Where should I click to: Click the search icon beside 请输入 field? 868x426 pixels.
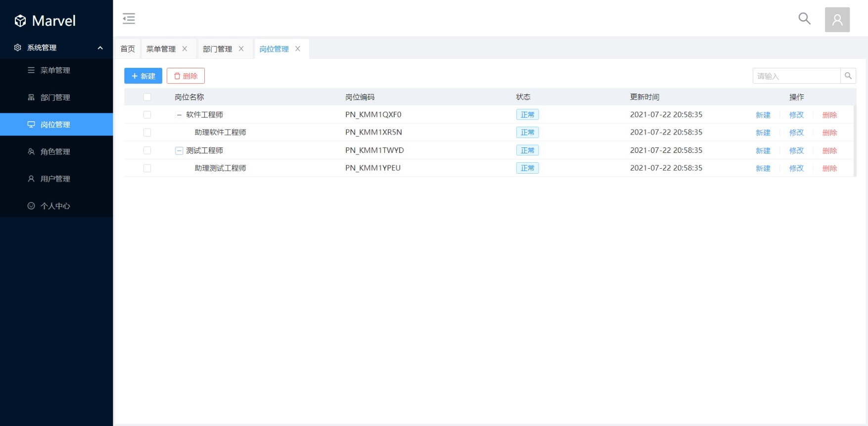pyautogui.click(x=848, y=76)
